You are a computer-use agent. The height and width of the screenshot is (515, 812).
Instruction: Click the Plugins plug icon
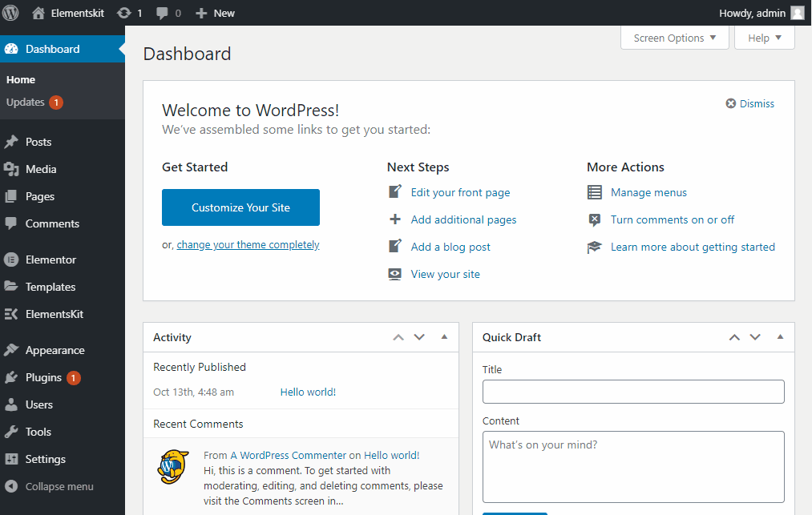click(11, 377)
